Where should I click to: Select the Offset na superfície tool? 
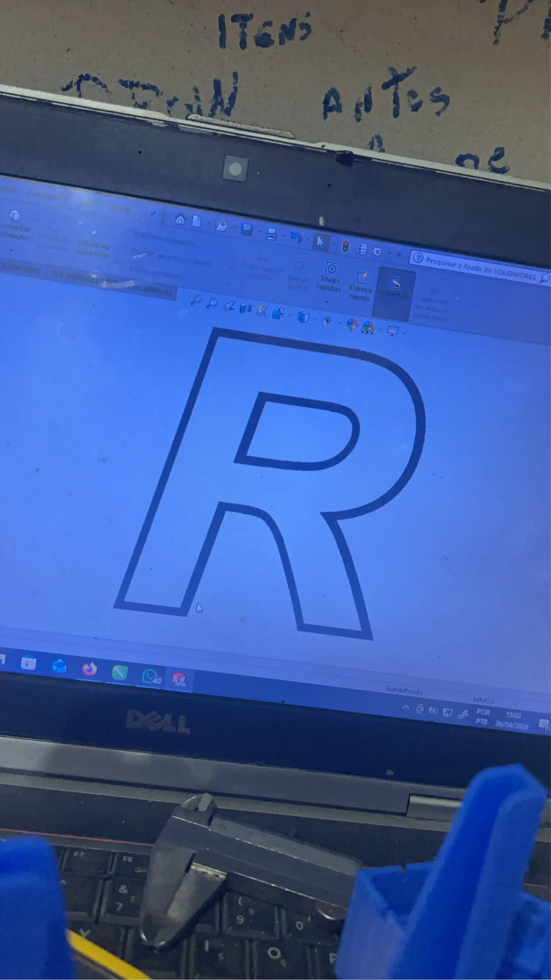tap(93, 244)
